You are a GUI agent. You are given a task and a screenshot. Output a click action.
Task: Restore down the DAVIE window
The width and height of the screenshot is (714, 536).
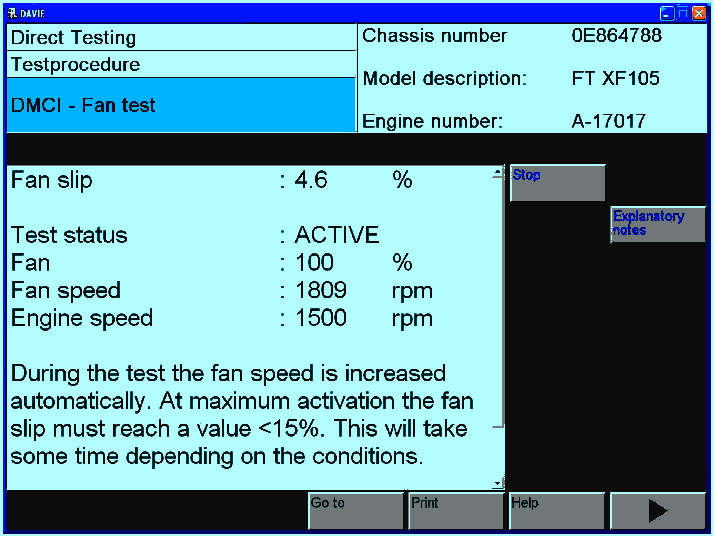coord(682,12)
